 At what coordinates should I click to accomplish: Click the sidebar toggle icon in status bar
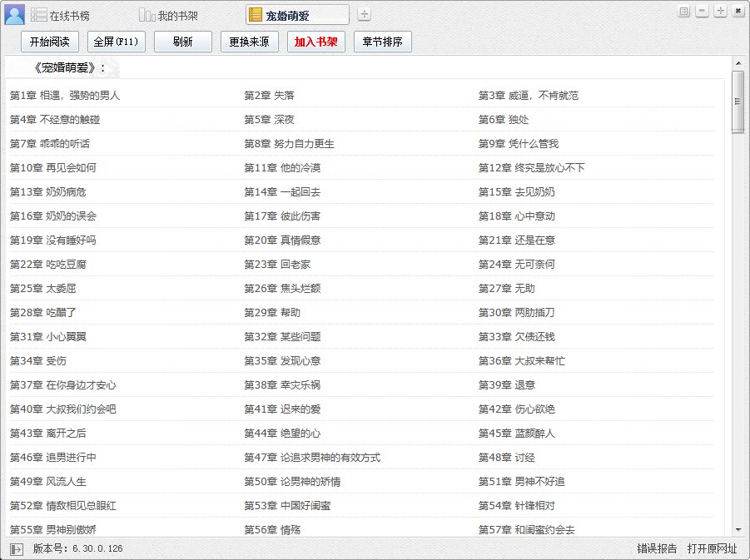[x=17, y=549]
